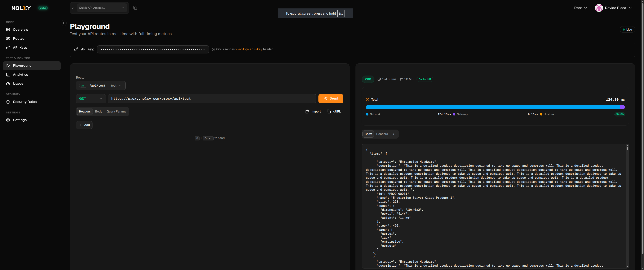
Task: Send the API request
Action: pyautogui.click(x=331, y=98)
